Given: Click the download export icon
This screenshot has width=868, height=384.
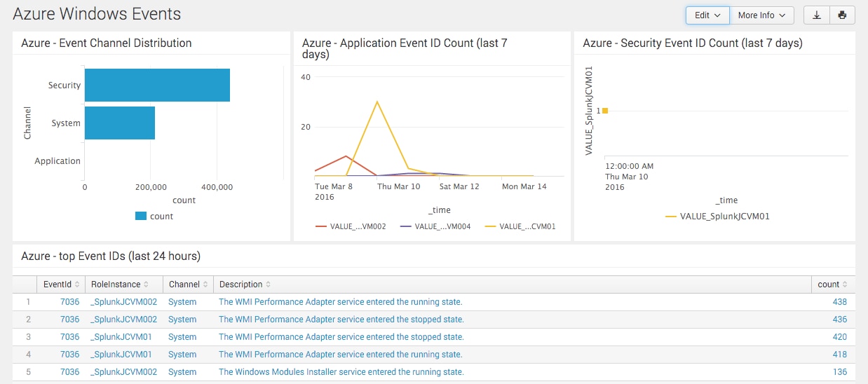Looking at the screenshot, I should pyautogui.click(x=816, y=15).
